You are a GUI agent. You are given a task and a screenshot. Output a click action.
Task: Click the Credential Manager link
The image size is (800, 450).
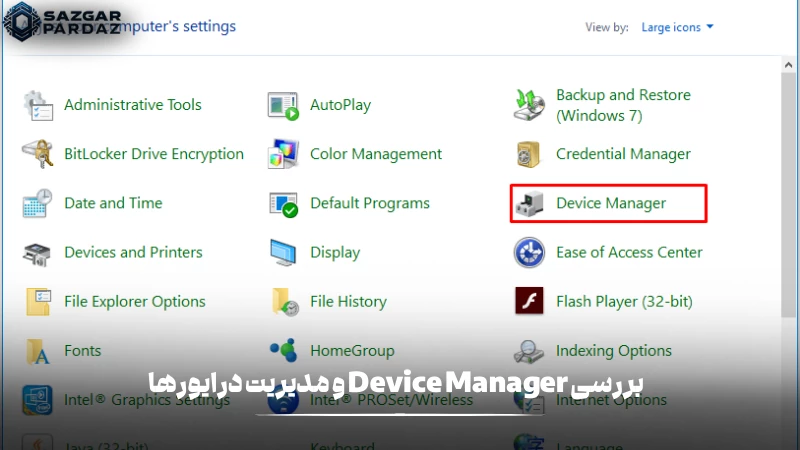tap(623, 154)
